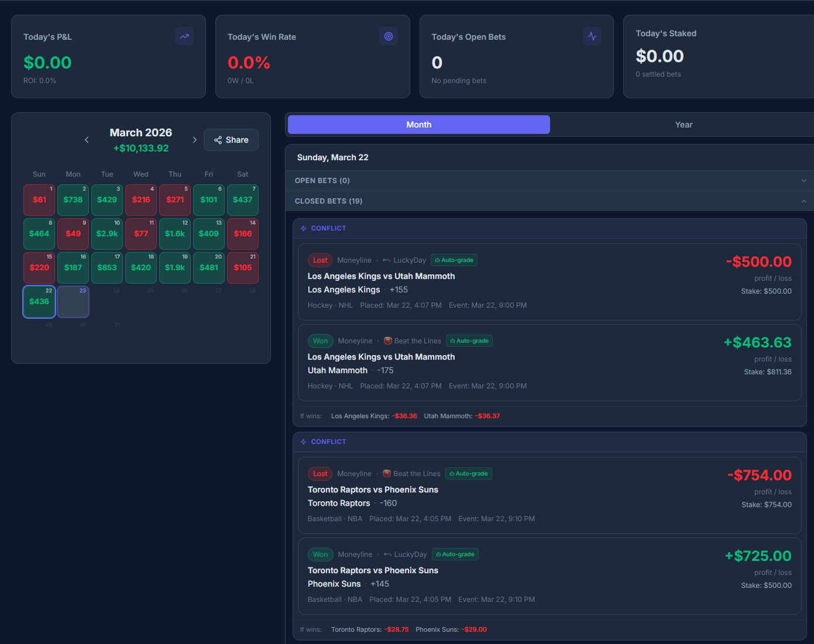Viewport: 814px width, 644px height.
Task: Click the Beat the Lines logo on the Utah Mammoth bet
Action: [x=387, y=341]
